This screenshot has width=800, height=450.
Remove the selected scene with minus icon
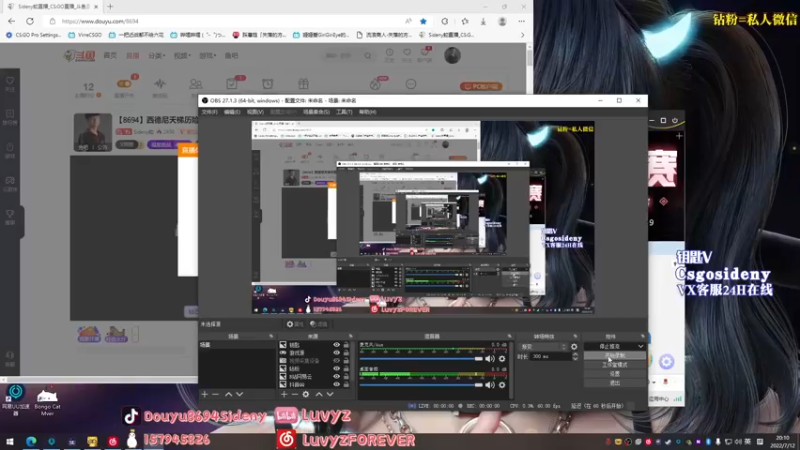[x=215, y=394]
